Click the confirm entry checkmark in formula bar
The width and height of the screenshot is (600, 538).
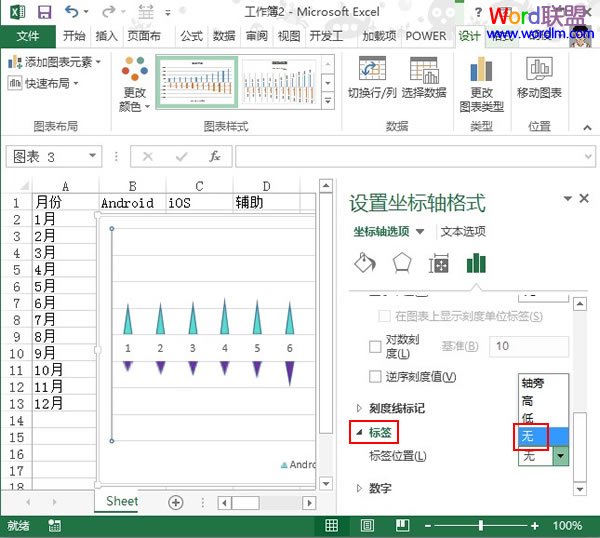181,156
